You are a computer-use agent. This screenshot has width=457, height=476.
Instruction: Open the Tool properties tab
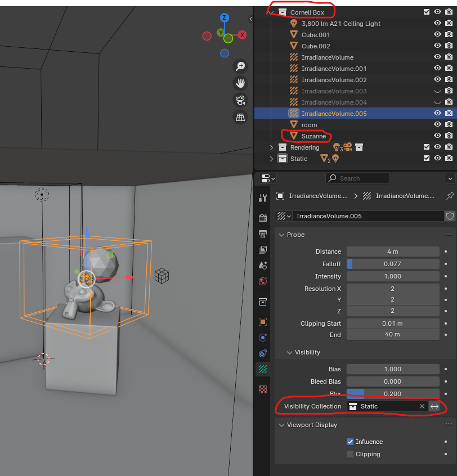[263, 198]
